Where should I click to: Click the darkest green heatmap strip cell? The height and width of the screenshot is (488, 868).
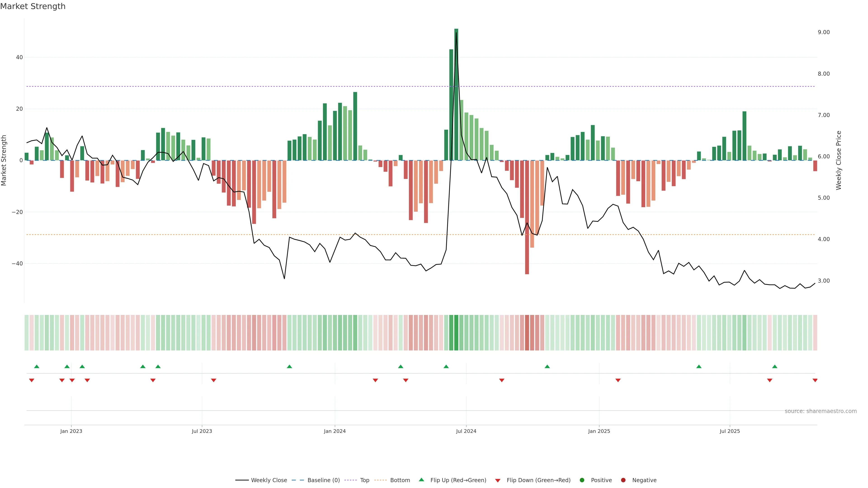[456, 333]
